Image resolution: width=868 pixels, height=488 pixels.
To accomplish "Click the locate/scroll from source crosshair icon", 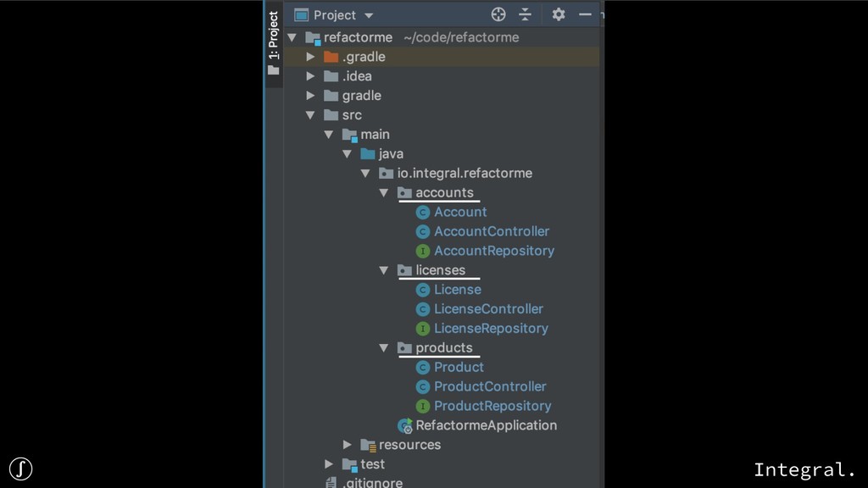I will [x=498, y=14].
